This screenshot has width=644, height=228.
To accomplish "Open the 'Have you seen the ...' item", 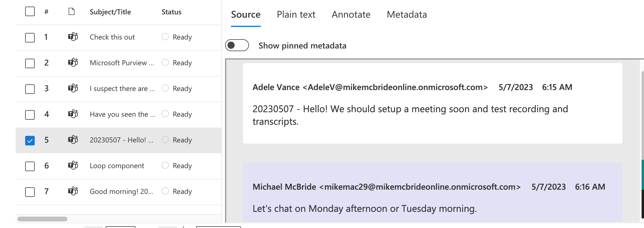I will click(122, 114).
